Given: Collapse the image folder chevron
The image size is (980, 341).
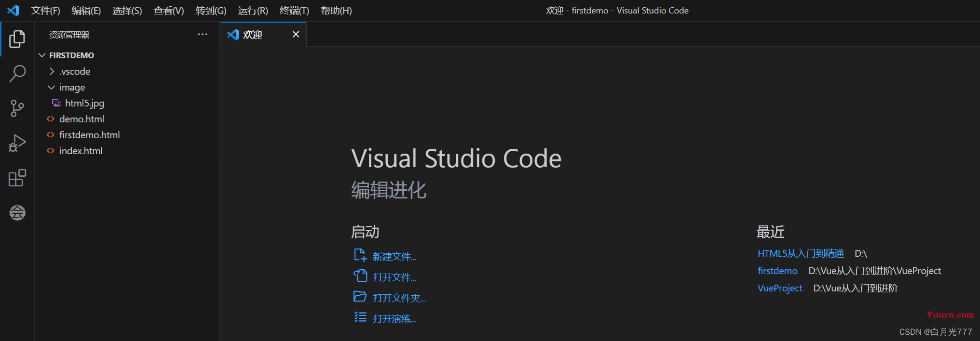Looking at the screenshot, I should tap(51, 87).
